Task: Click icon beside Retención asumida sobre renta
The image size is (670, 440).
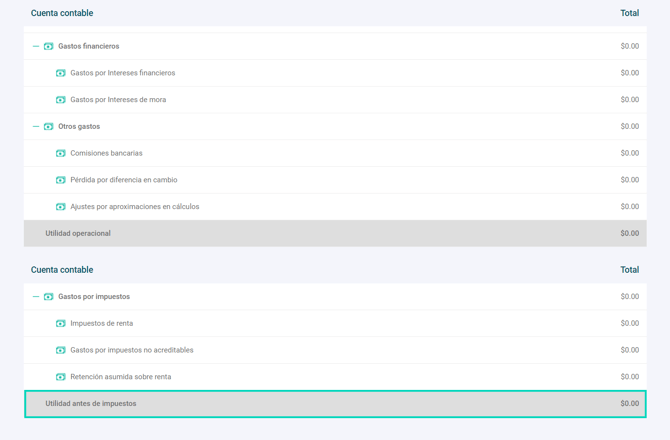Action: coord(60,377)
